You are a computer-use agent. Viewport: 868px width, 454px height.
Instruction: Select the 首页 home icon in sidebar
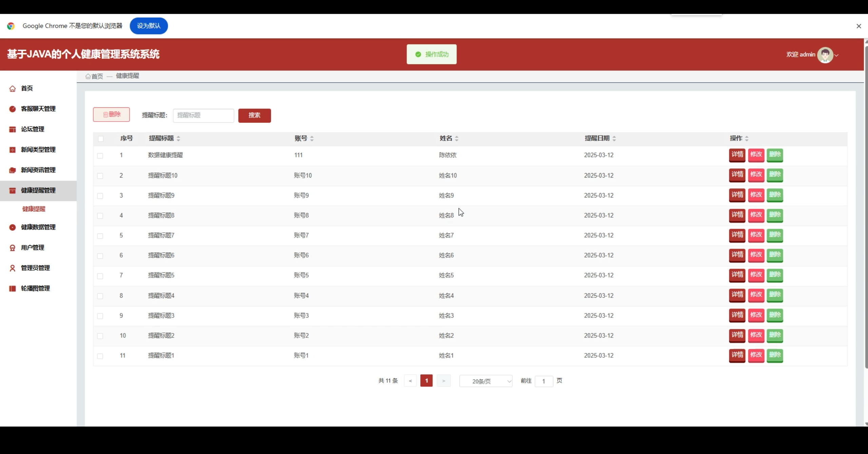tap(13, 88)
